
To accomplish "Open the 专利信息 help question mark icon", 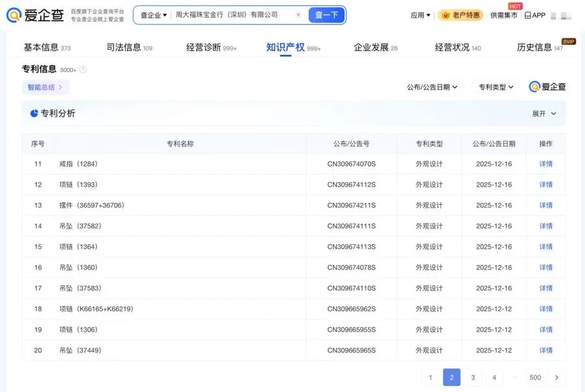I will pyautogui.click(x=84, y=69).
